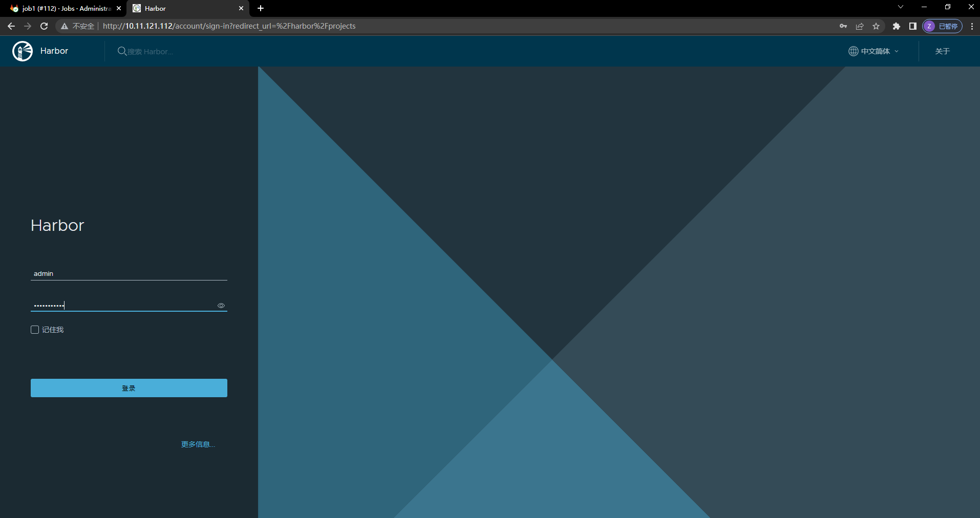Bookmark this page with star icon
The width and height of the screenshot is (980, 518).
876,26
